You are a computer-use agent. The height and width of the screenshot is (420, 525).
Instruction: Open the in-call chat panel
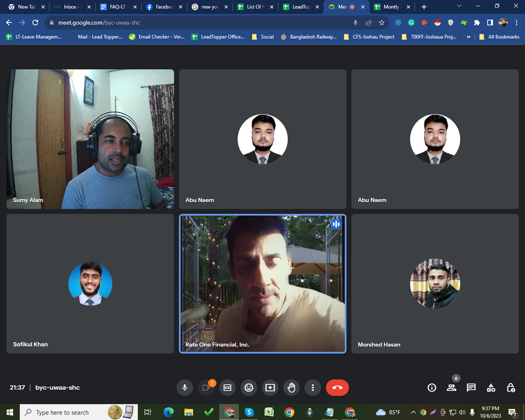tap(471, 388)
